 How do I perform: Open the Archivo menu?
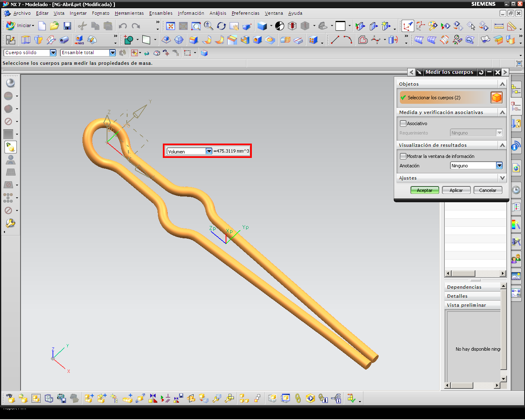22,13
